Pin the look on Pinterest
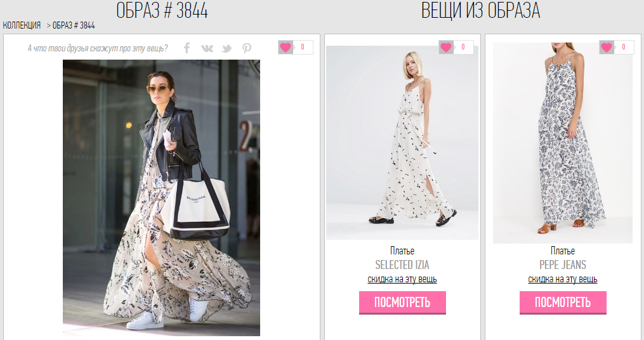Viewport: 644px width, 340px height. tap(246, 48)
